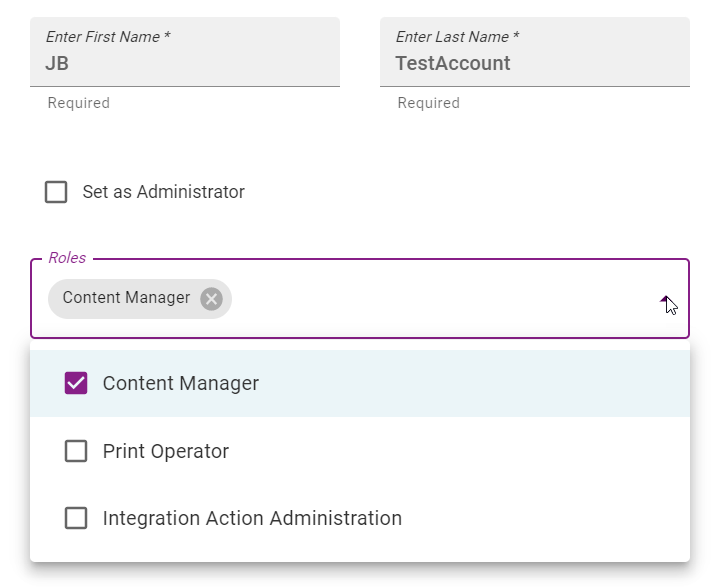Place cursor on the TestAccount last name value
Image resolution: width=720 pixels, height=588 pixels.
453,63
